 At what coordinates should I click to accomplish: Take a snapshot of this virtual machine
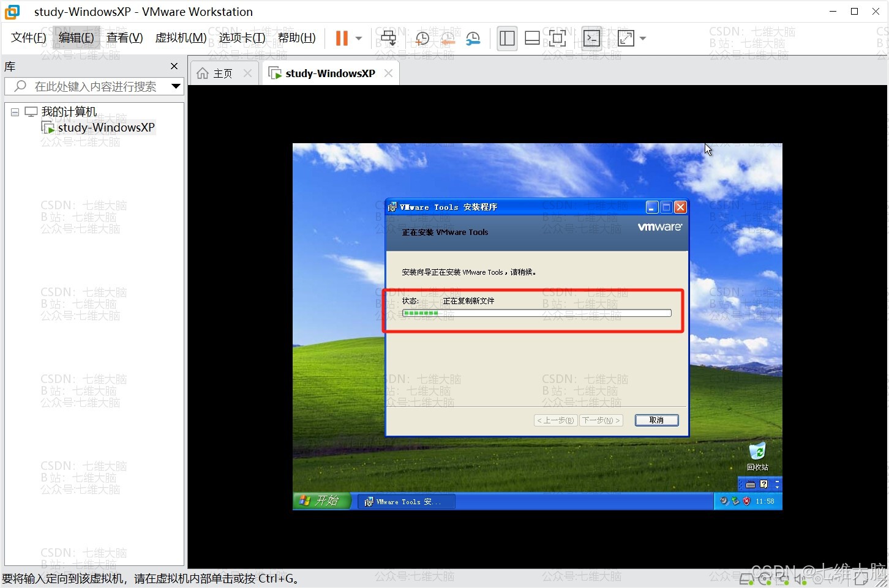[x=422, y=39]
